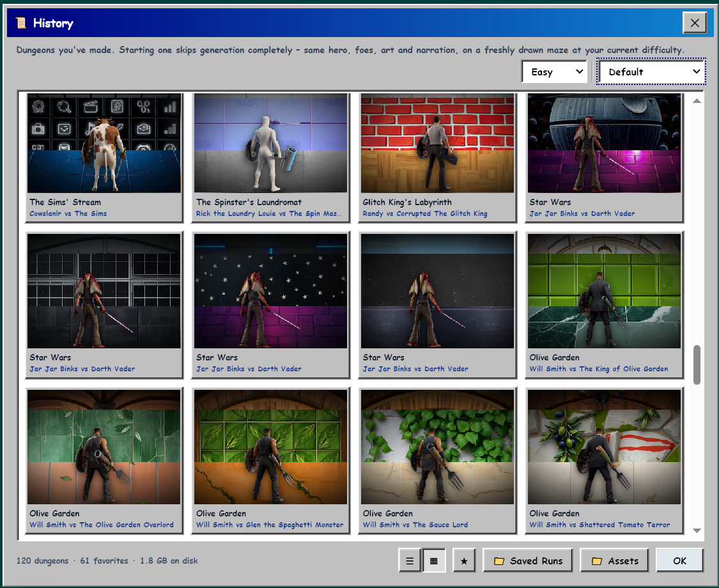Screen dimensions: 719x588
Task: Click 'Will Smith vs The Olive Garden Overlord'
Action: 102,525
